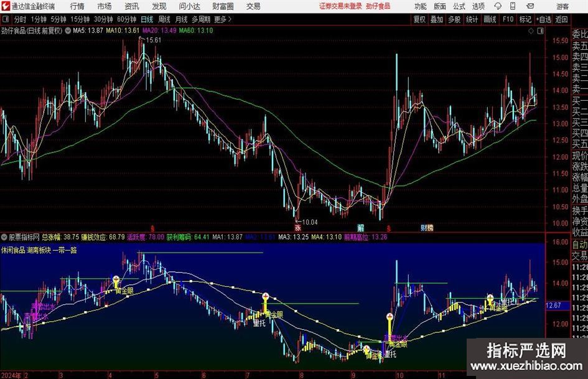This screenshot has width=588, height=379.
Task: Click the 赚钱效应: 68.79 value
Action: (103, 237)
